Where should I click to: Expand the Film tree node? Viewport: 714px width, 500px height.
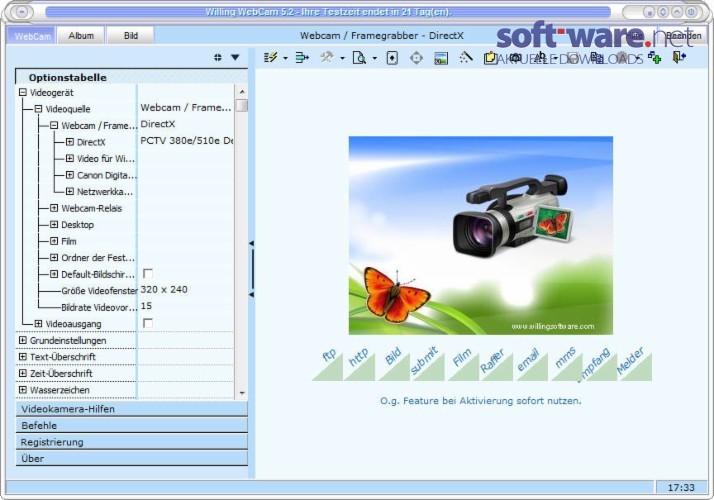point(54,241)
